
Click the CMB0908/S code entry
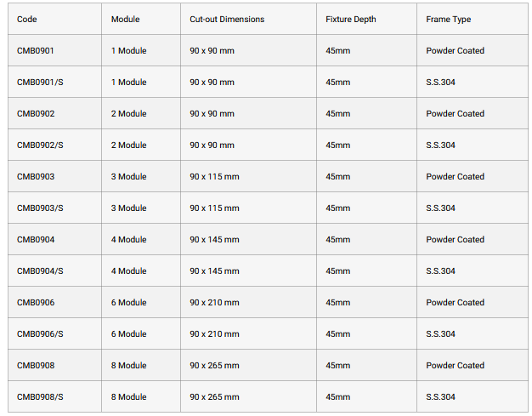point(40,397)
